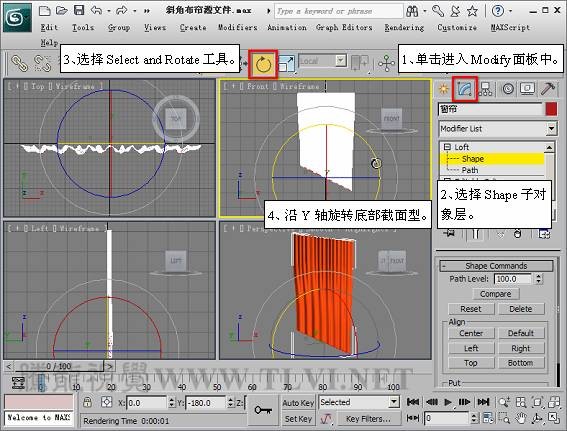Click the Align Bottom button
Image resolution: width=567 pixels, height=431 pixels.
pyautogui.click(x=521, y=363)
